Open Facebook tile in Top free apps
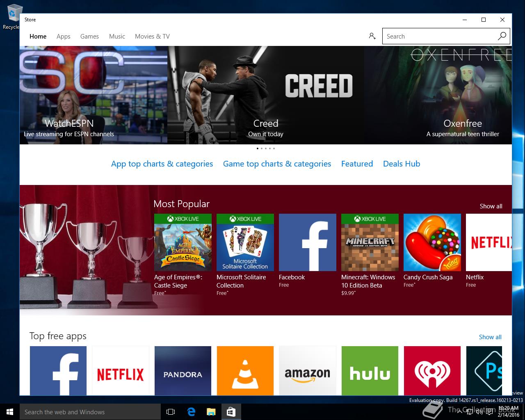 (58, 371)
